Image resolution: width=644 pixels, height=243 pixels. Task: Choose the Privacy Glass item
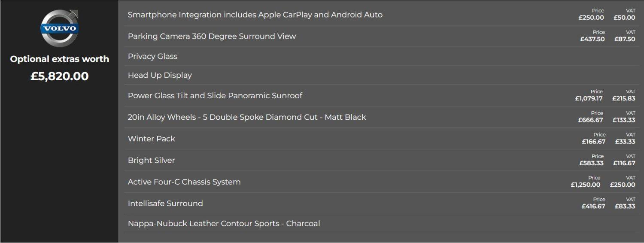click(382, 56)
